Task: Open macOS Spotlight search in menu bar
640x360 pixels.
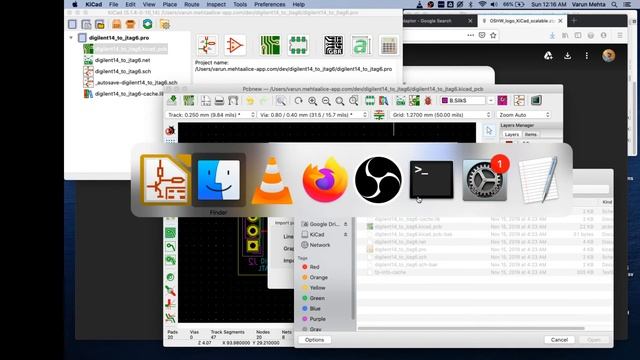Action: (x=614, y=4)
